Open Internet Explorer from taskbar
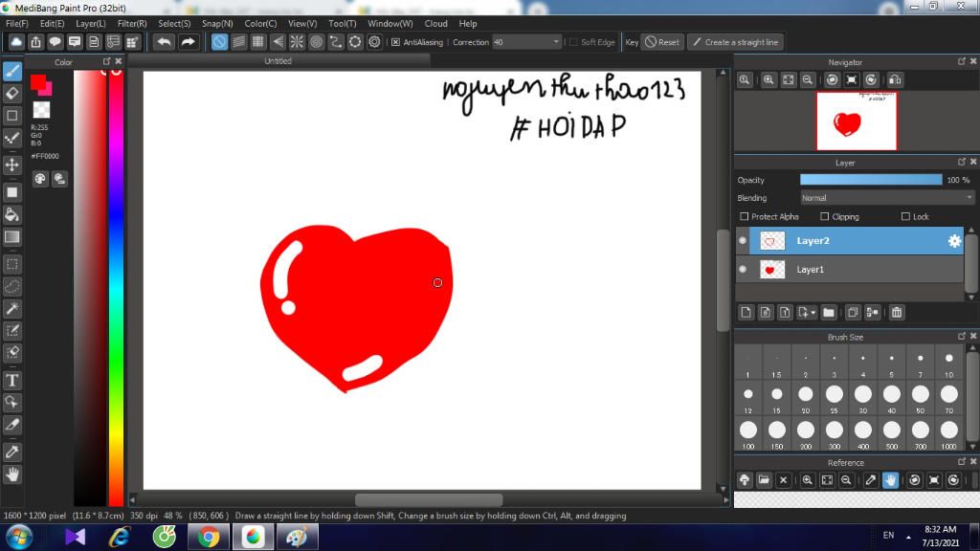The height and width of the screenshot is (551, 980). [x=119, y=537]
